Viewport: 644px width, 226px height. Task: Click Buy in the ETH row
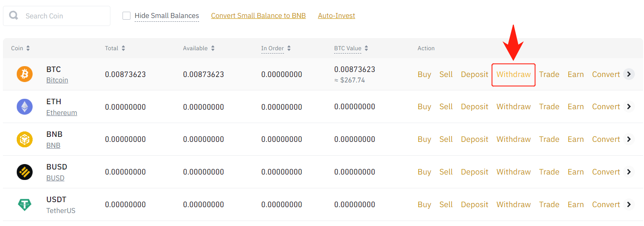424,107
